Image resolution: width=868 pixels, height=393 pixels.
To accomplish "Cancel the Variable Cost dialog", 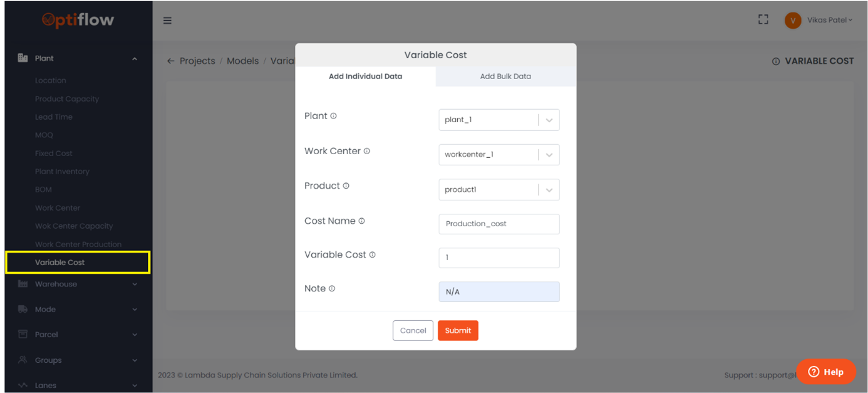I will click(x=413, y=330).
